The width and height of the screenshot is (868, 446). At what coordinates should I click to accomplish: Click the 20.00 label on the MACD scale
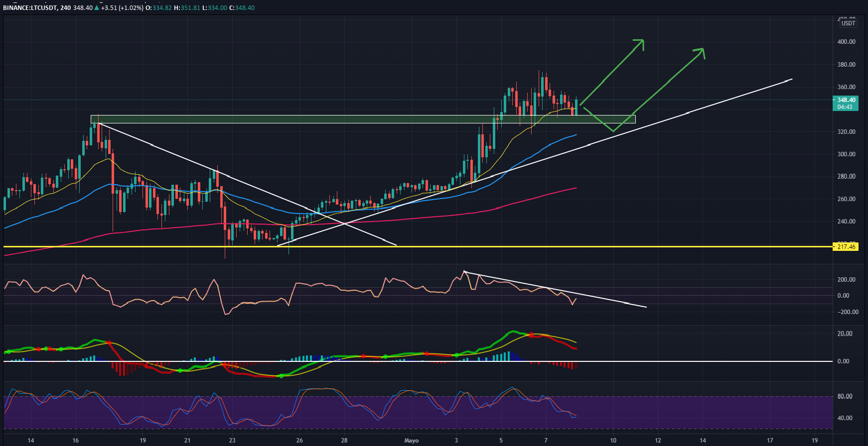tap(845, 334)
